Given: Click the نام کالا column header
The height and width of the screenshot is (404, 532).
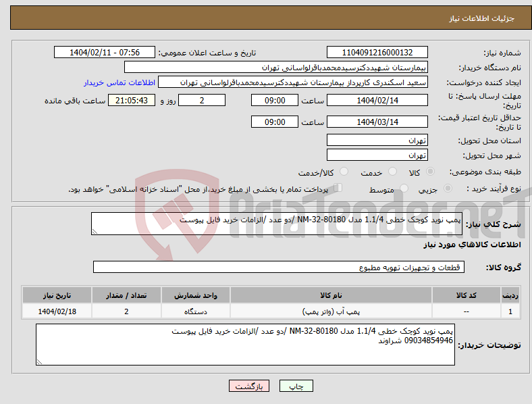Looking at the screenshot, I should pyautogui.click(x=331, y=295).
